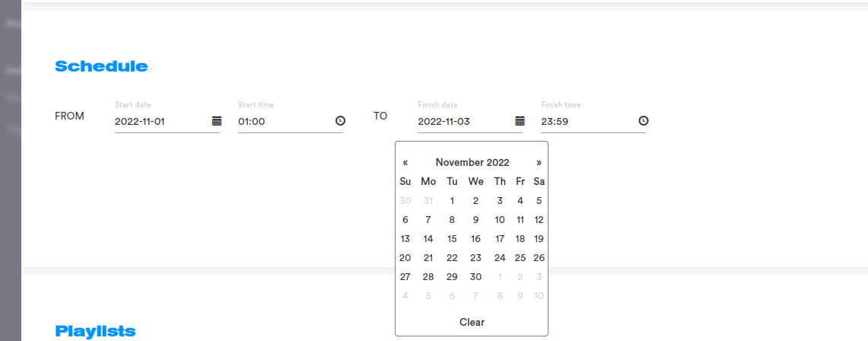The height and width of the screenshot is (341, 868).
Task: Choose November 24 in the calendar
Action: (x=499, y=258)
